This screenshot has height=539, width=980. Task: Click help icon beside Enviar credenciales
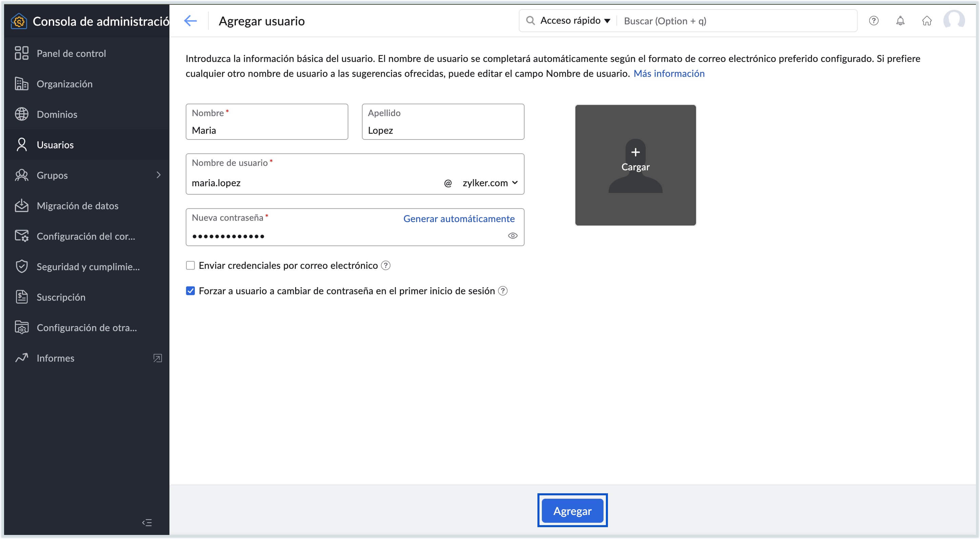click(x=386, y=265)
